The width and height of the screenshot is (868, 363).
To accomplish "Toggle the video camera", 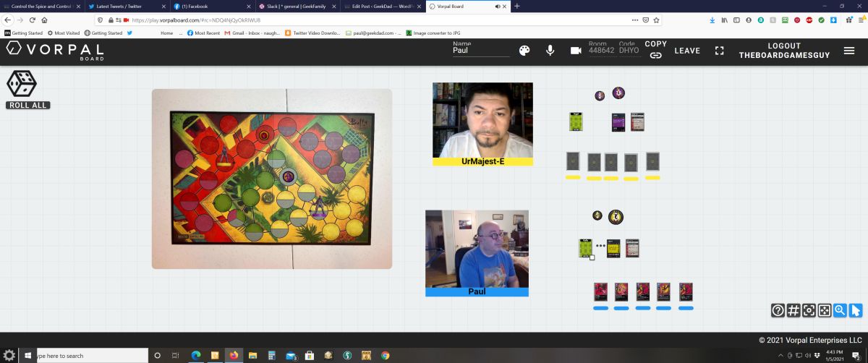I will (576, 51).
